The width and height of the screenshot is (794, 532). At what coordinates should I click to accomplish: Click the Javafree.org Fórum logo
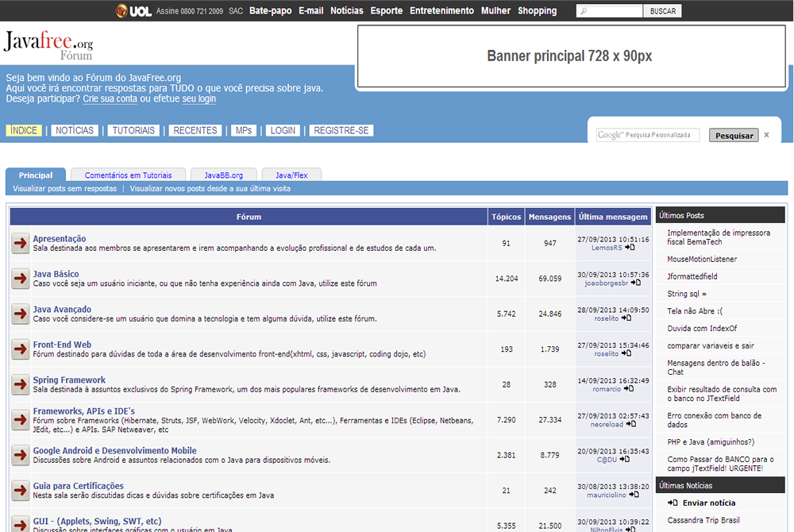[x=48, y=45]
